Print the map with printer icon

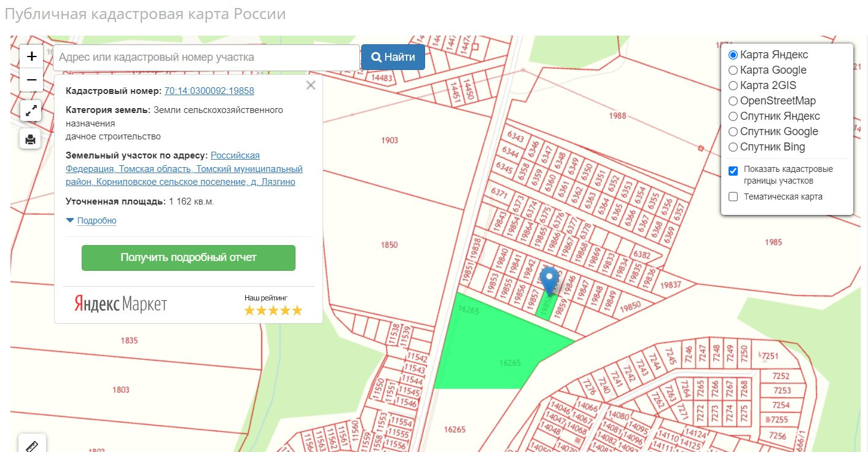[x=31, y=139]
